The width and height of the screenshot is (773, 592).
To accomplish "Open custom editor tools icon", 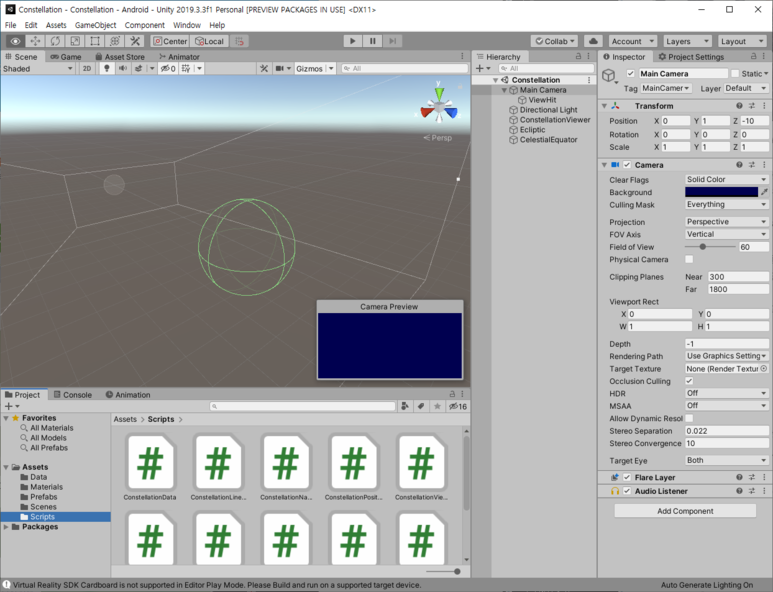I will [x=135, y=41].
